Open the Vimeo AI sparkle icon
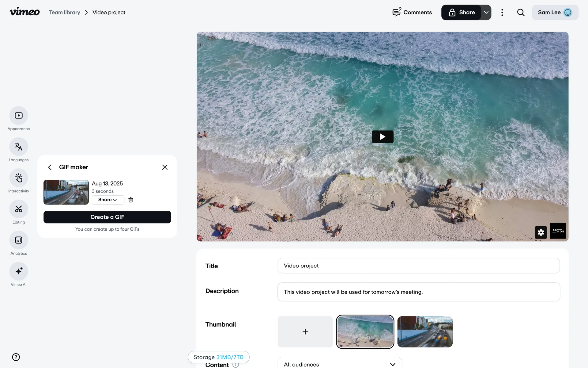This screenshot has height=368, width=588. (19, 271)
